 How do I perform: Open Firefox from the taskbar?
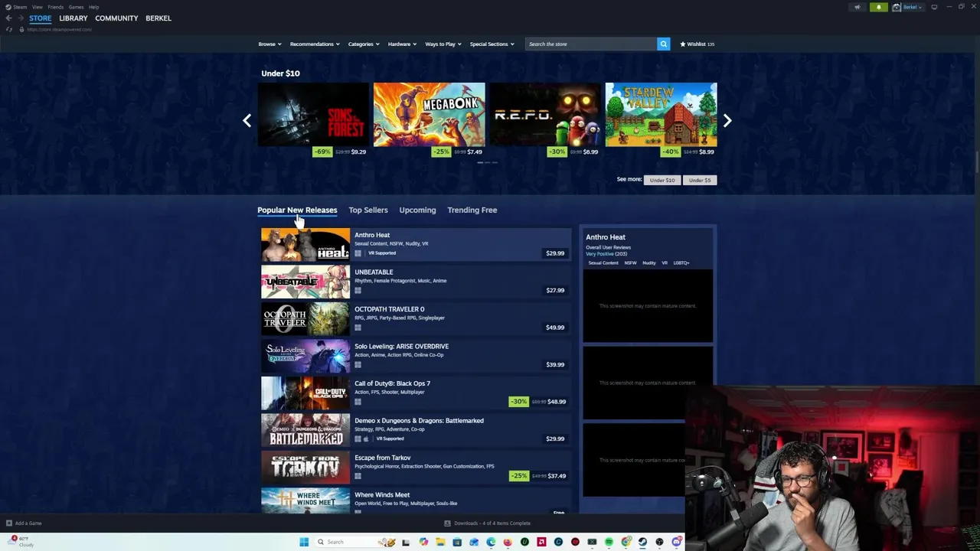(x=508, y=542)
